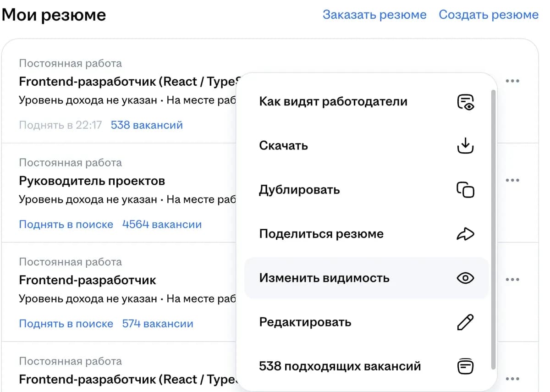Open the three-dots menu for the plain Frontend-разработчик resume
This screenshot has width=550, height=392.
512,279
